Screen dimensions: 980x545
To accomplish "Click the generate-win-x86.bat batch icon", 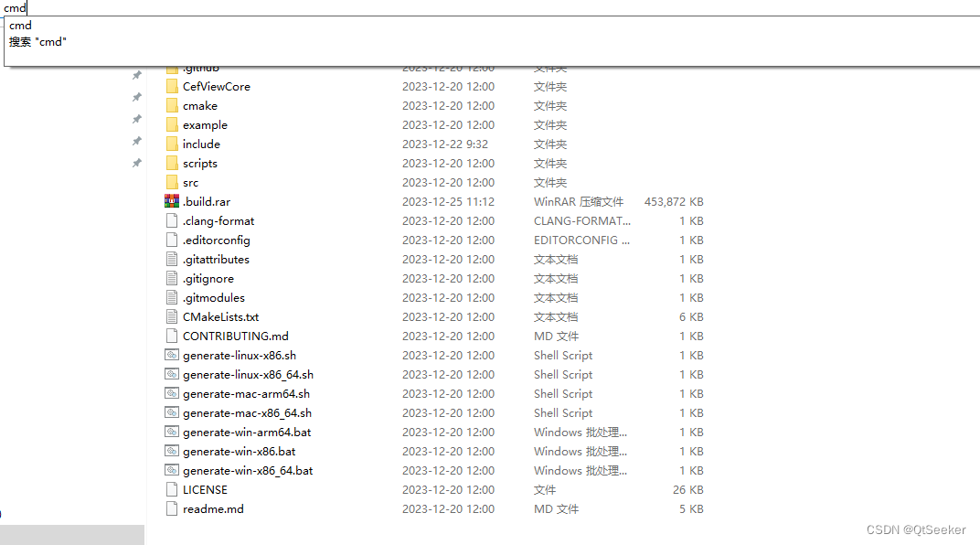I will (x=172, y=451).
